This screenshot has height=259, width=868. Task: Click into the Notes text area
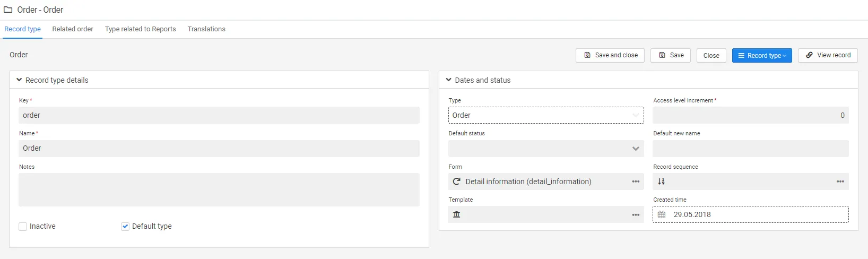[219, 189]
